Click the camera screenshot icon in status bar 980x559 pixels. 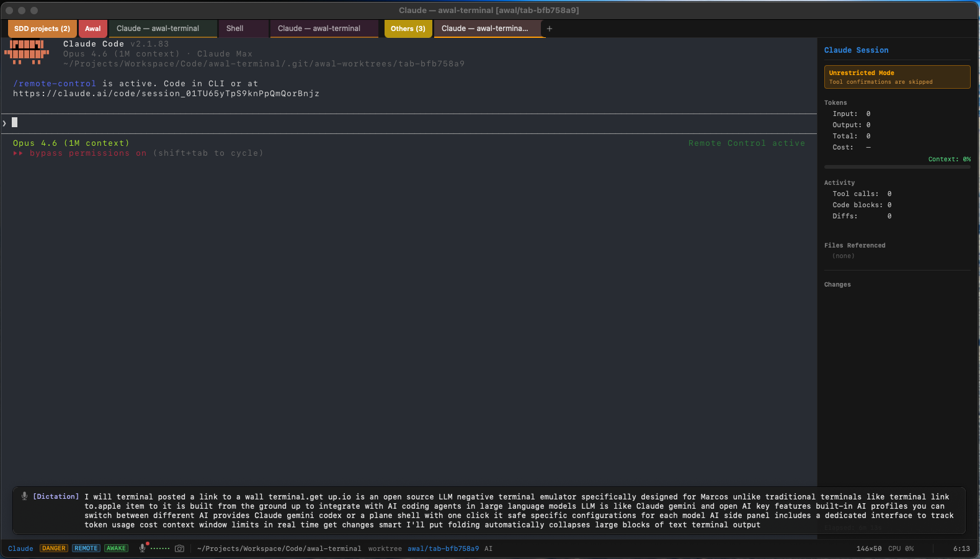pyautogui.click(x=180, y=548)
